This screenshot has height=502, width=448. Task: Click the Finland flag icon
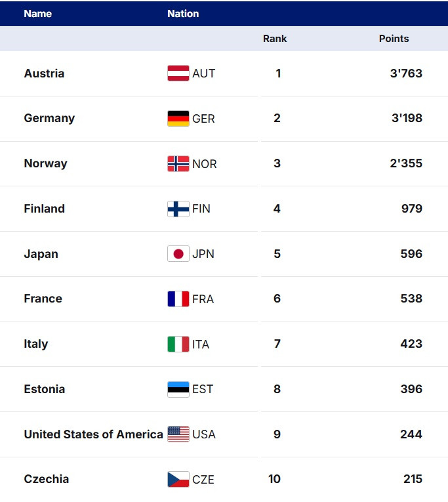(x=178, y=209)
